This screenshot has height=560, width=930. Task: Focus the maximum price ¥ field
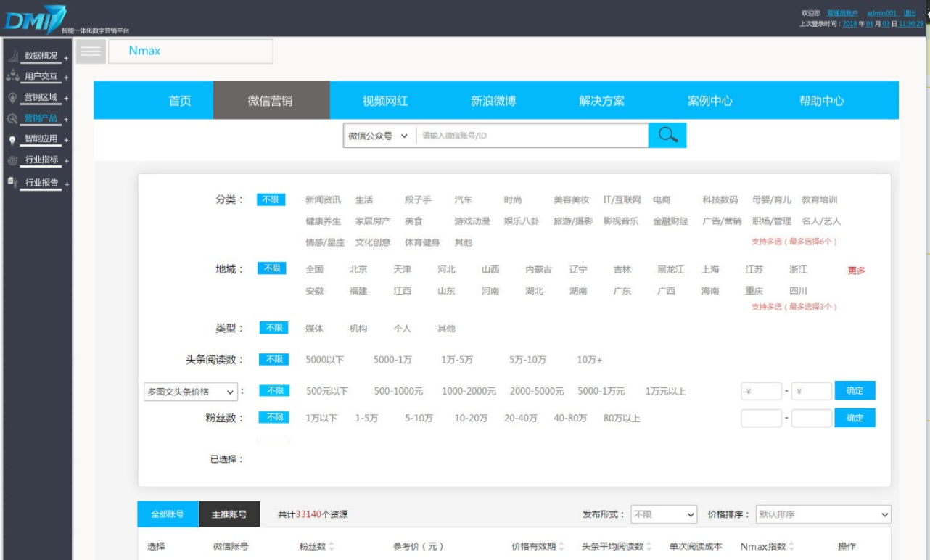tap(812, 391)
